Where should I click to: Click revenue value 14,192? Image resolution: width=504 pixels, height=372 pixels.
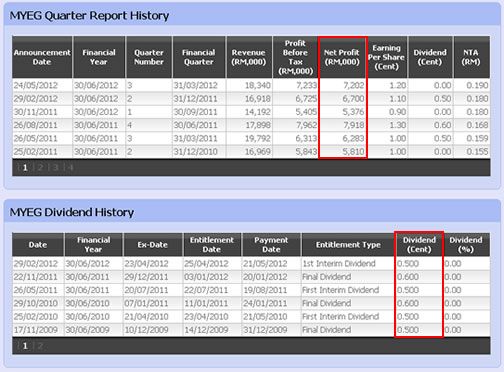tap(258, 112)
